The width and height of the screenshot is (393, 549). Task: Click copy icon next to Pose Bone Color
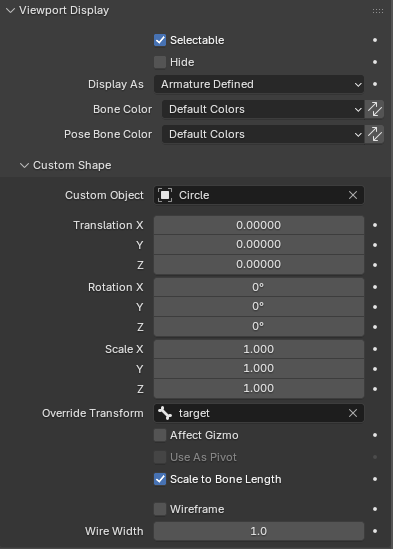(x=374, y=134)
